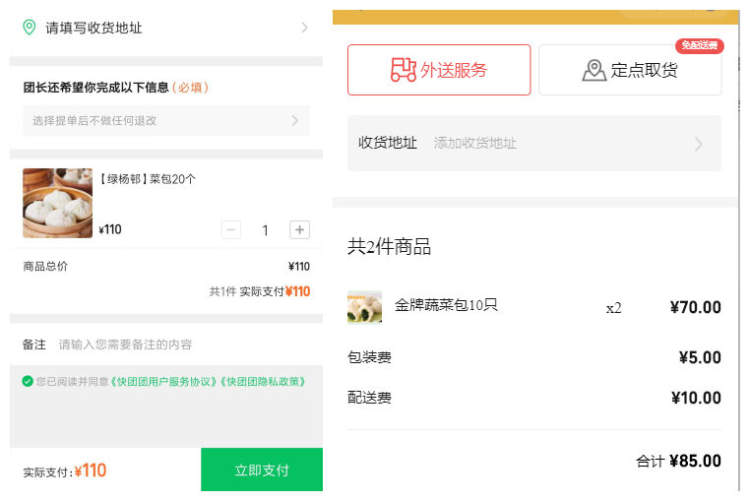750x501 pixels.
Task: Click the 立即支付 pay button
Action: point(262,470)
